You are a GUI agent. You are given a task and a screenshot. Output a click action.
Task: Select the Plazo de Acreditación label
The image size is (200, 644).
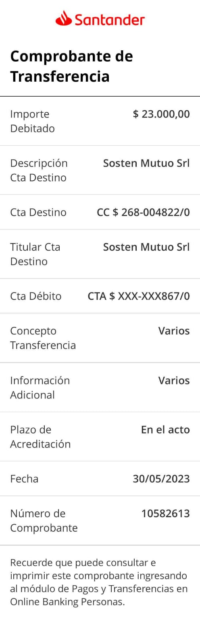(x=40, y=437)
